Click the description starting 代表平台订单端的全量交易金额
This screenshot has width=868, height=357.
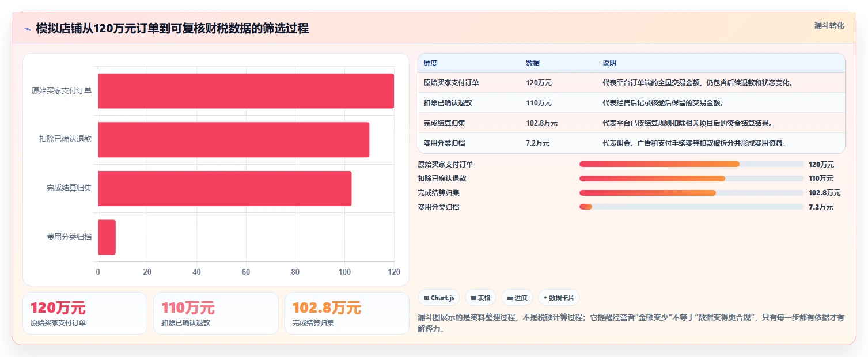[698, 83]
